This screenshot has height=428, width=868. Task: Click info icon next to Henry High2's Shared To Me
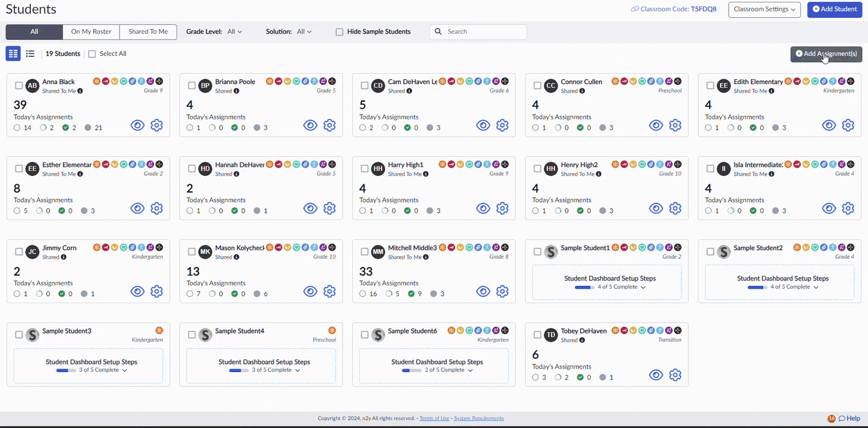click(598, 174)
